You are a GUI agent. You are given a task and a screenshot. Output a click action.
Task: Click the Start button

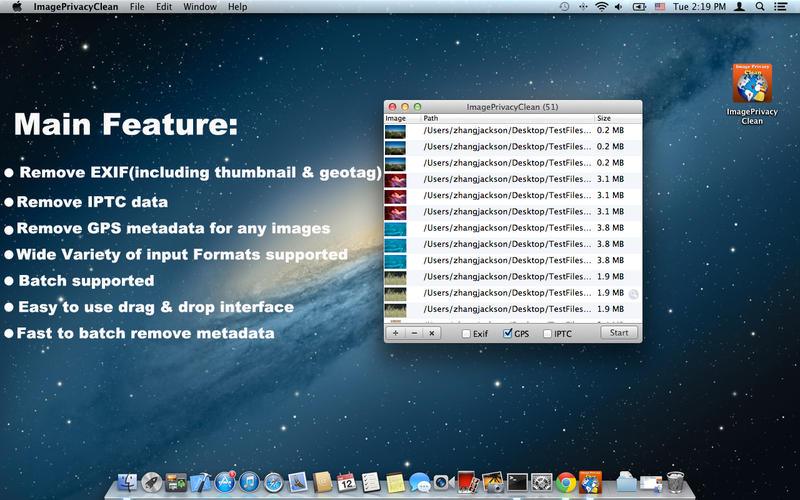click(618, 333)
